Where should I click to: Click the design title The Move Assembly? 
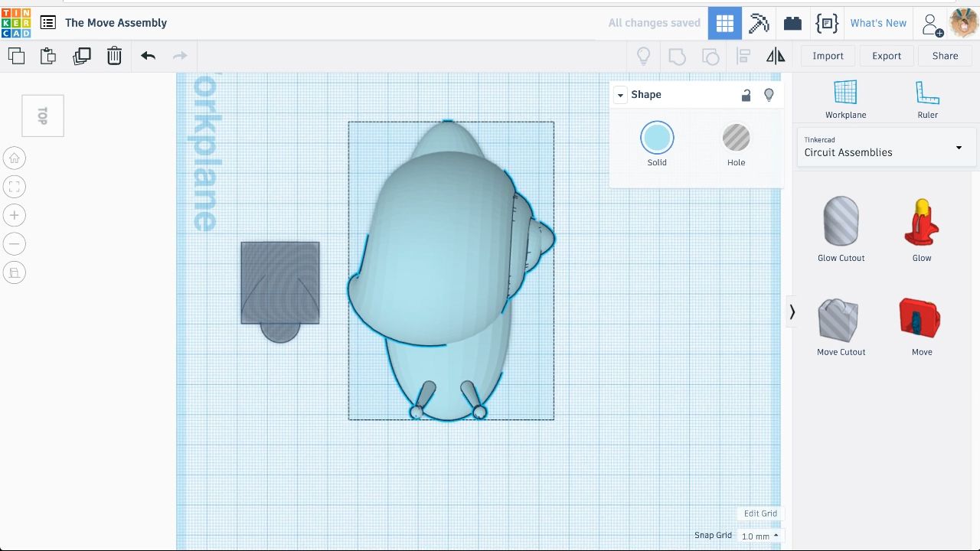tap(116, 23)
